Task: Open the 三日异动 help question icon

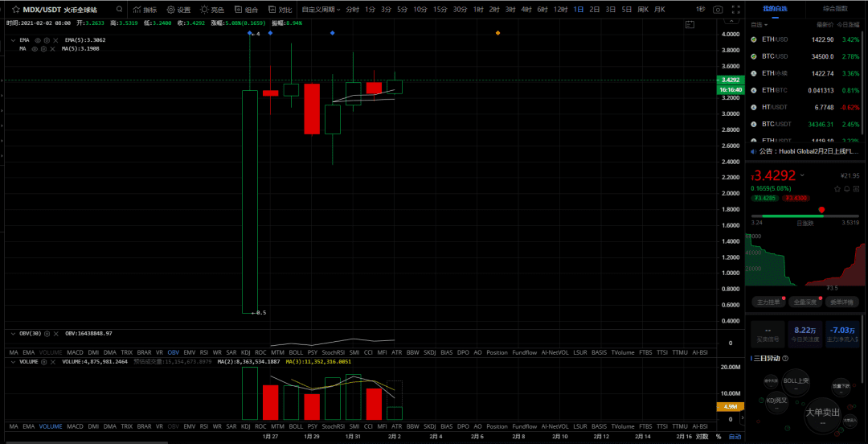Action: pyautogui.click(x=785, y=358)
